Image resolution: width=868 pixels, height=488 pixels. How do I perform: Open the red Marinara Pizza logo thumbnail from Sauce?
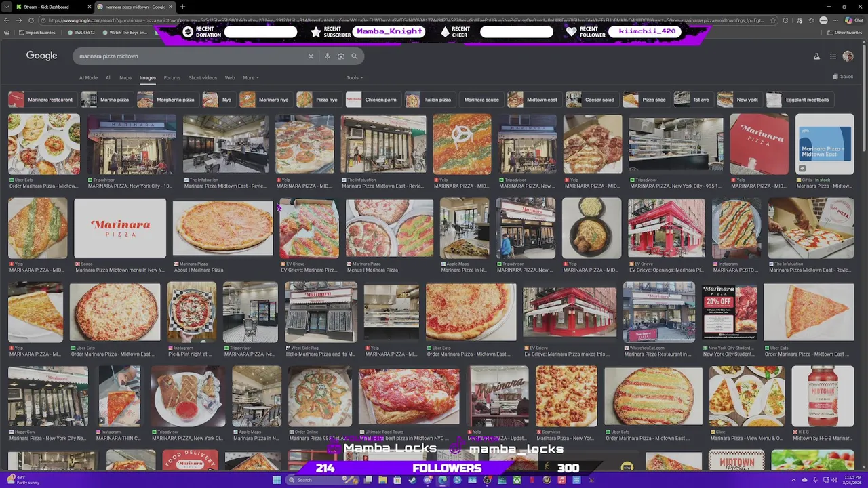[x=120, y=228]
